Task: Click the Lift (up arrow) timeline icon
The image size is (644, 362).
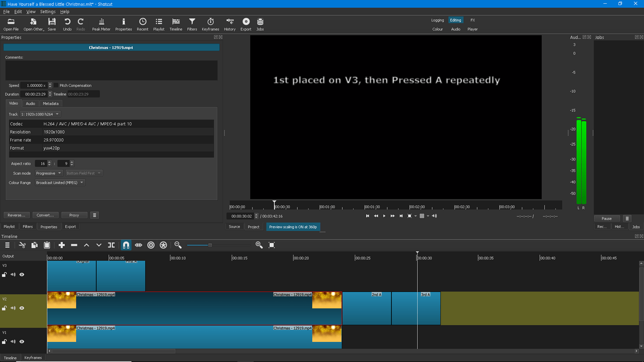Action: [x=86, y=245]
